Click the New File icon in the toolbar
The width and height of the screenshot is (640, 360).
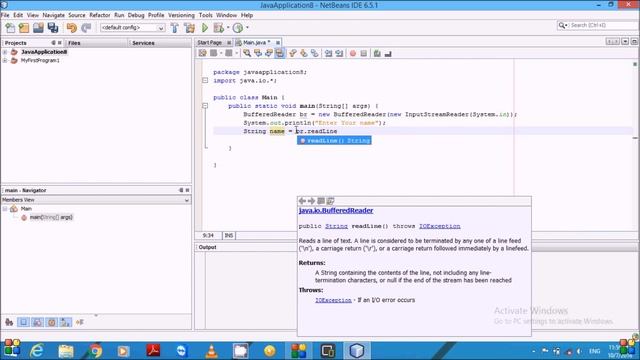pos(10,28)
